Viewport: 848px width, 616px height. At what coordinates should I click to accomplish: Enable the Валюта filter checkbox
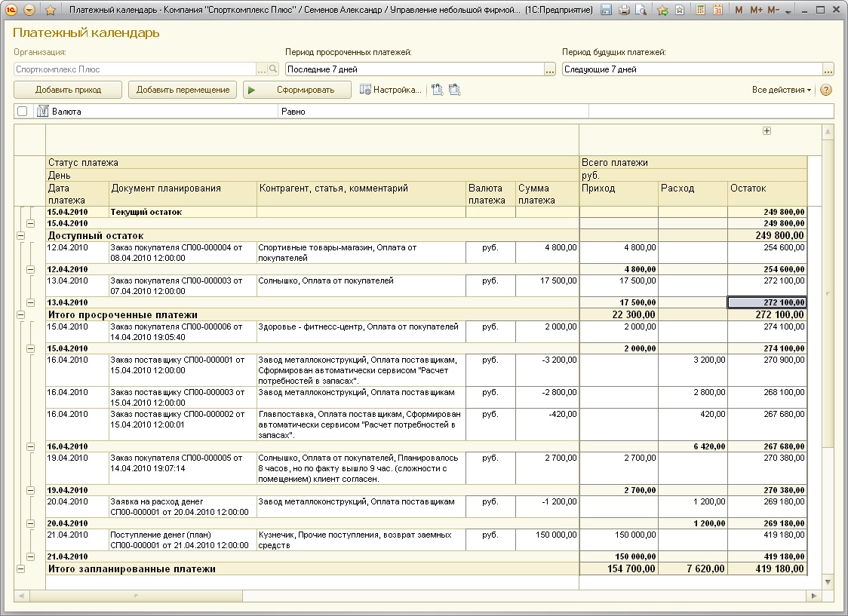click(x=23, y=112)
